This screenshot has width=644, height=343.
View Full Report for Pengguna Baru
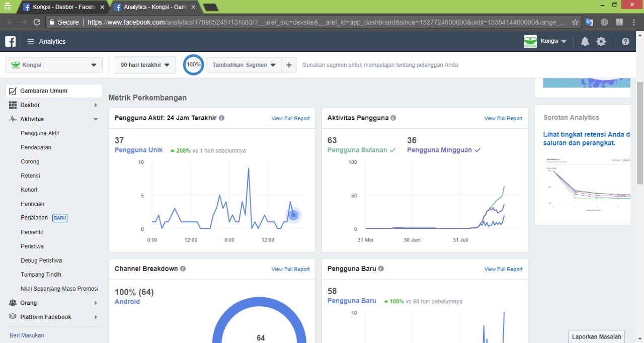click(x=504, y=269)
